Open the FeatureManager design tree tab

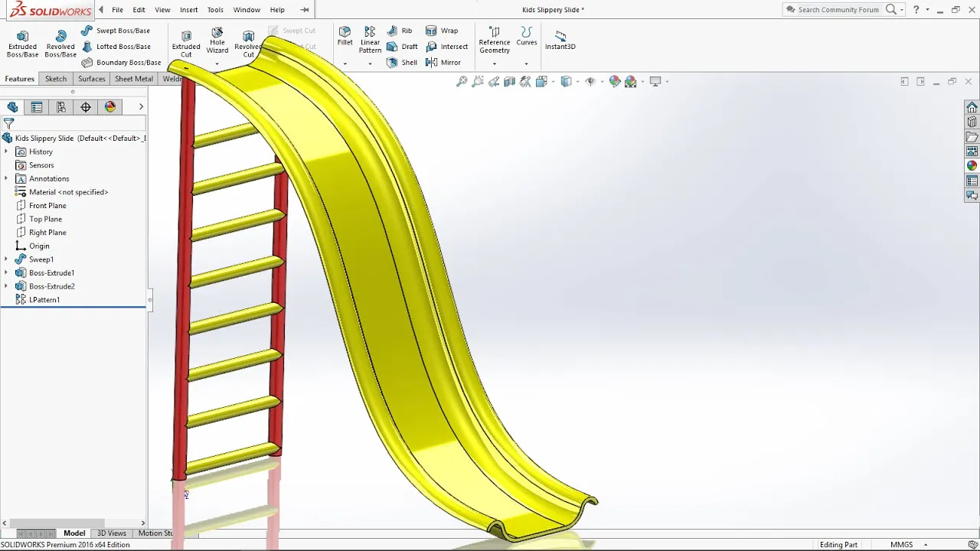pyautogui.click(x=12, y=107)
